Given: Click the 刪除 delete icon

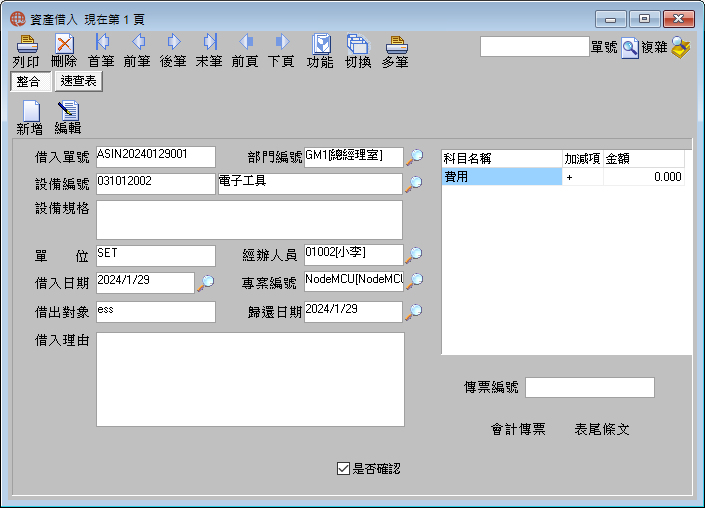Looking at the screenshot, I should [64, 44].
